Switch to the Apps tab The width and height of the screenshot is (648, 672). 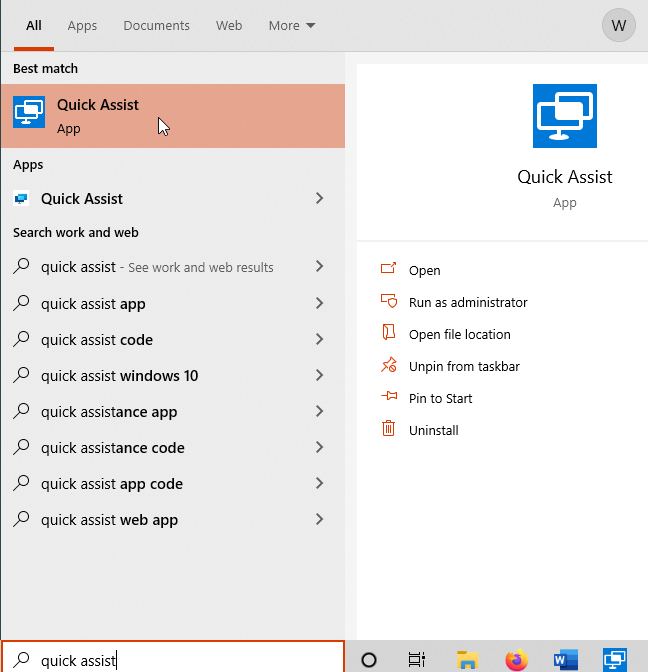(x=82, y=26)
